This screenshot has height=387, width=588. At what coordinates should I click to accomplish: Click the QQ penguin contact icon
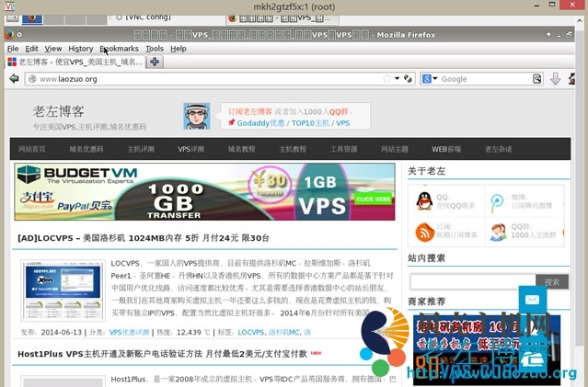pos(422,201)
